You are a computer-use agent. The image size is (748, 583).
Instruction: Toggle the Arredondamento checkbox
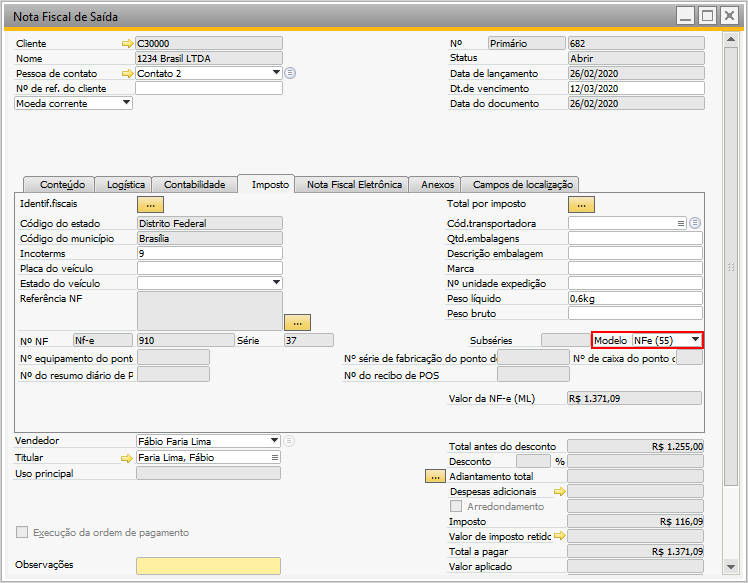pos(456,506)
